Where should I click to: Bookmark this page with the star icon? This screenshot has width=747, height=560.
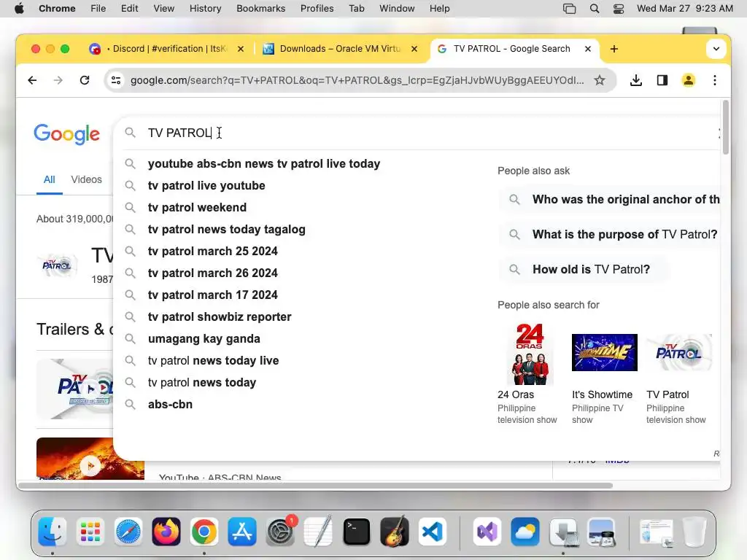(x=600, y=80)
